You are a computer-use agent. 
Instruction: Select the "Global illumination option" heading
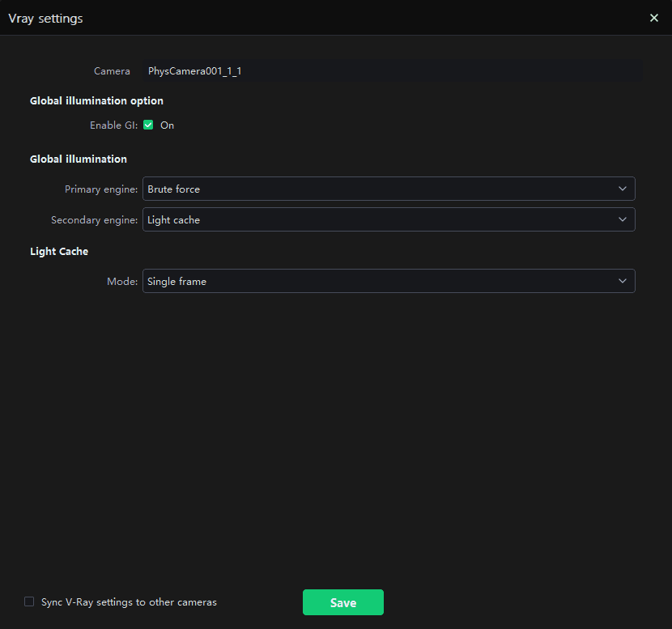point(96,101)
